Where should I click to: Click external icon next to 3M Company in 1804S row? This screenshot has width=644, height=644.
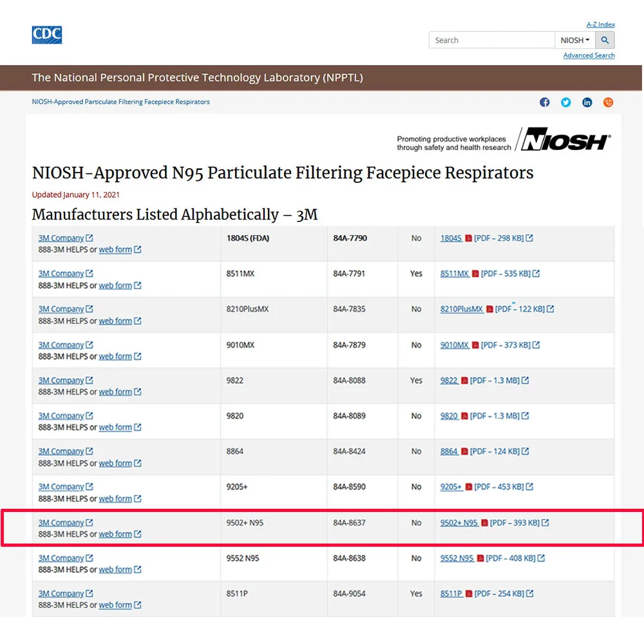pyautogui.click(x=89, y=238)
